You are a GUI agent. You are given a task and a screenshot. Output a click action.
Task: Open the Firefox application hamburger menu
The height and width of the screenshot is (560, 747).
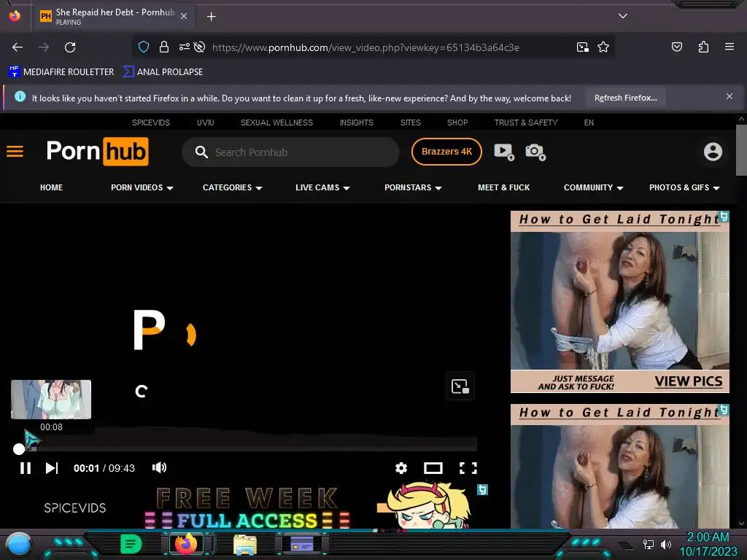tap(729, 47)
